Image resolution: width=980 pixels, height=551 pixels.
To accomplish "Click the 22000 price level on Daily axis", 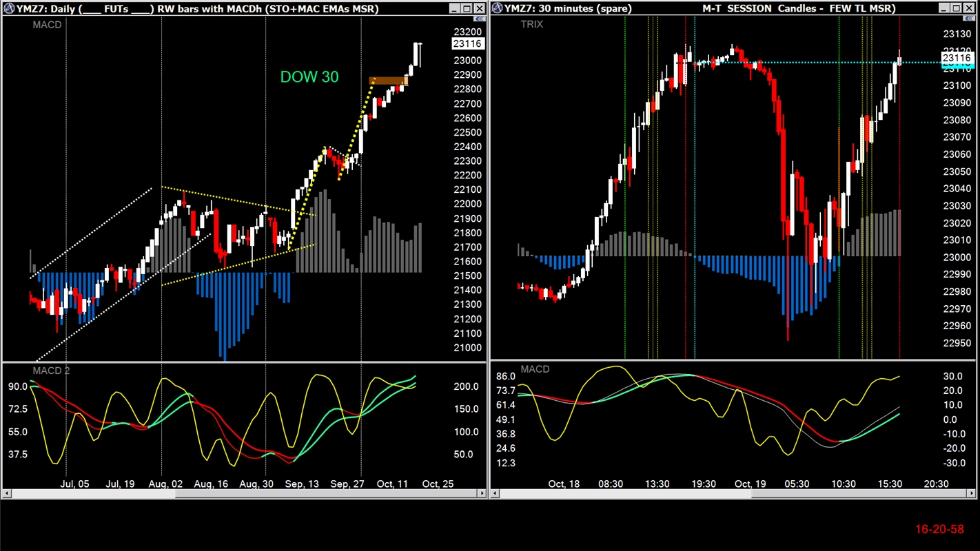I will click(x=469, y=204).
